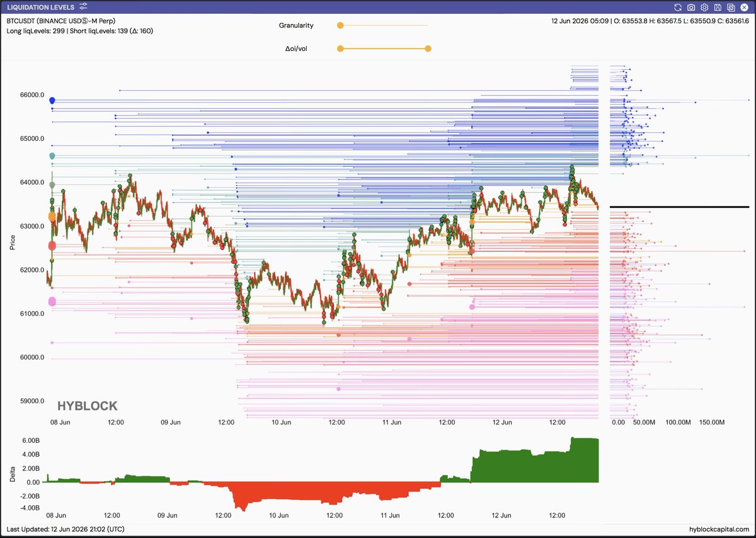Click the 12 Jun date label on price chart
The width and height of the screenshot is (756, 538).
(502, 422)
